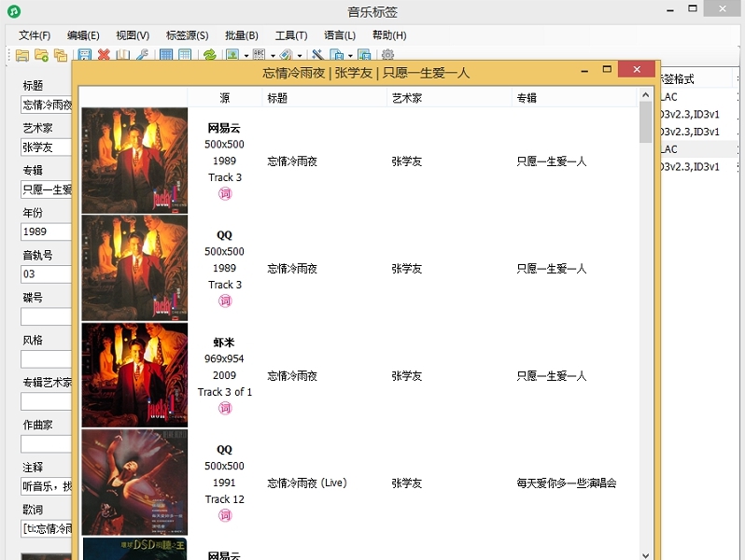The image size is (745, 560).
Task: Click the empty 作曲家 input field
Action: (46, 444)
